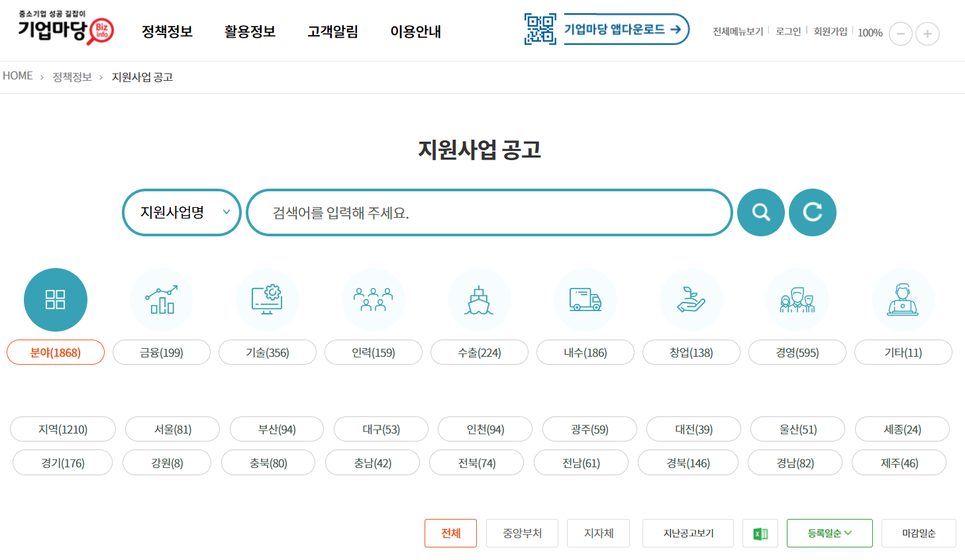Click the magnifying glass search button
The height and width of the screenshot is (560, 965).
point(760,212)
